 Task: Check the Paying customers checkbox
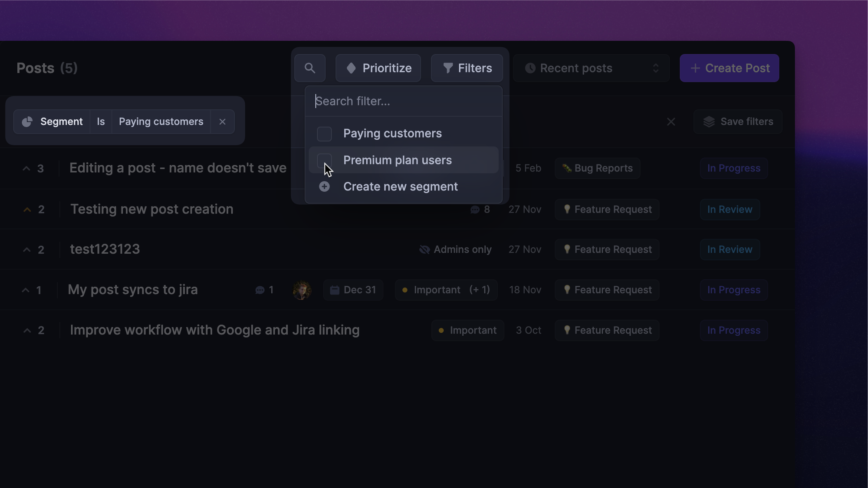click(324, 134)
